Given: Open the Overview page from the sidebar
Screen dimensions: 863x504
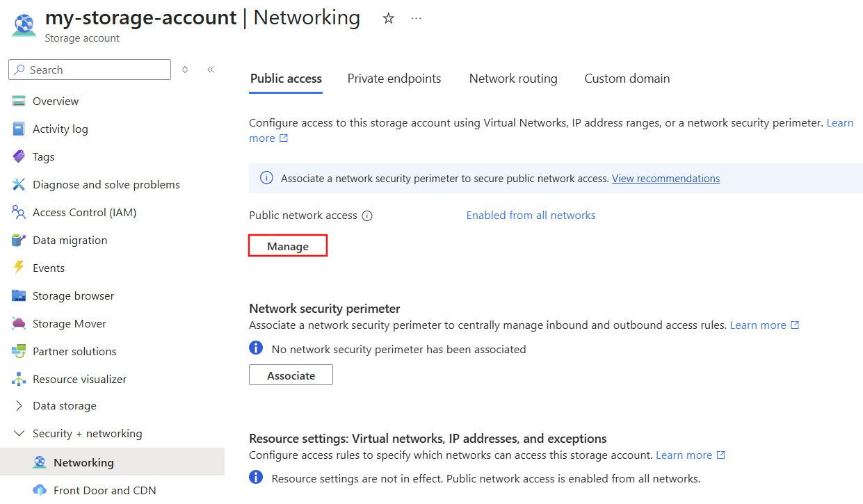Looking at the screenshot, I should [x=56, y=101].
